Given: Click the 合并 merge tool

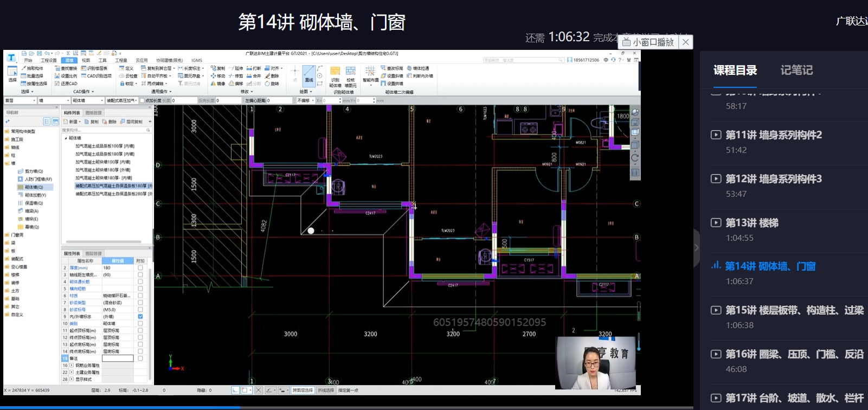Looking at the screenshot, I should (x=254, y=76).
